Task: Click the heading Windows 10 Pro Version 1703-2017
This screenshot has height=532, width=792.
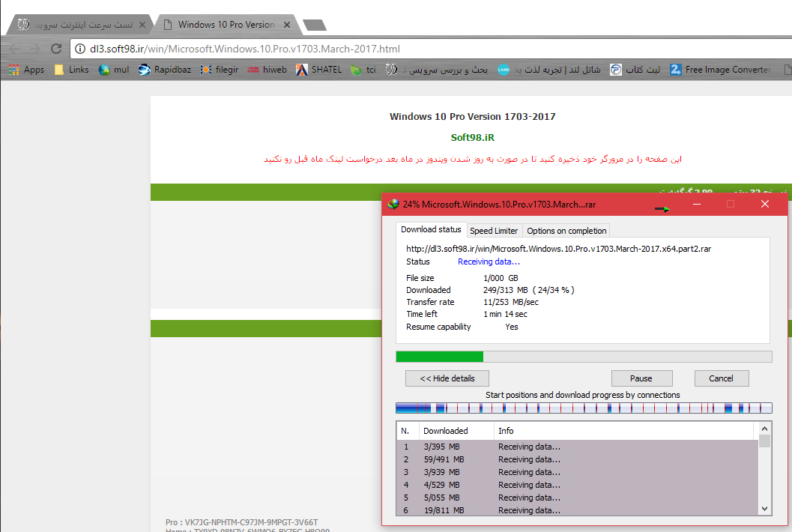Action: pos(472,117)
